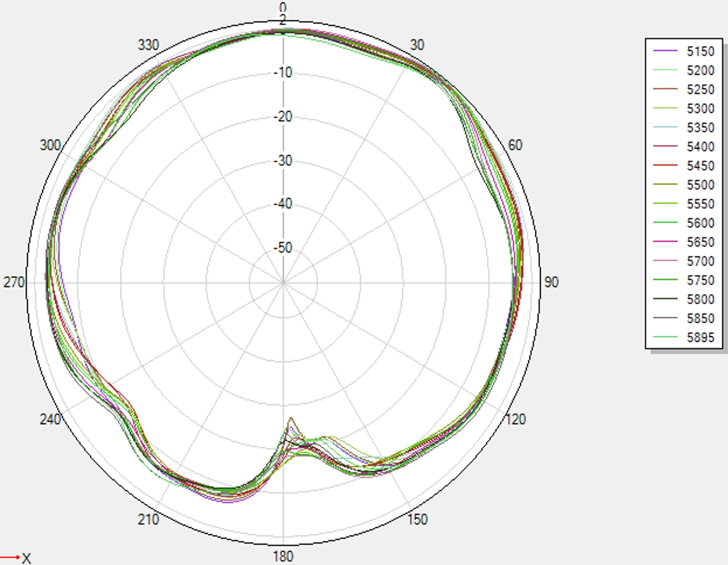Click the 5550 legend line swatch
This screenshot has width=728, height=565.
[665, 204]
